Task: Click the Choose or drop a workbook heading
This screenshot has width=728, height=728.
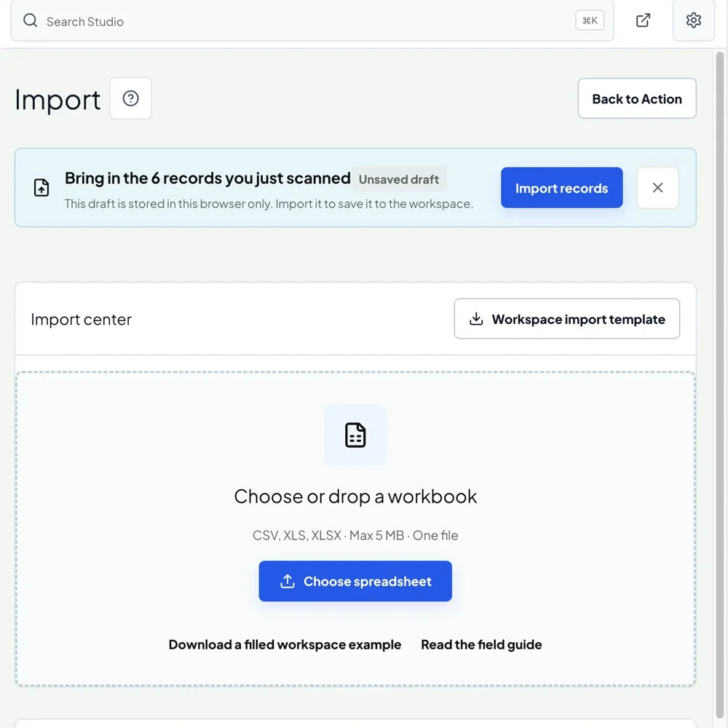Action: 355,496
